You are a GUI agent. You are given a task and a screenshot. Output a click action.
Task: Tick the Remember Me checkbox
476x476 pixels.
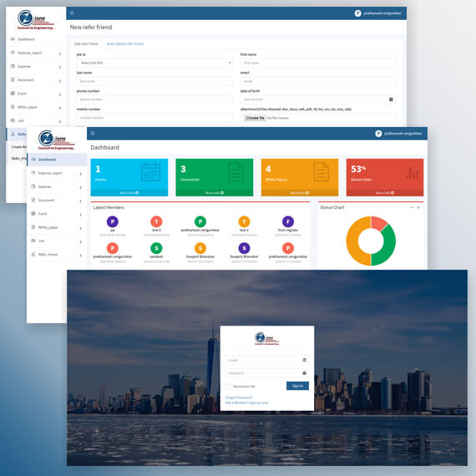point(228,386)
